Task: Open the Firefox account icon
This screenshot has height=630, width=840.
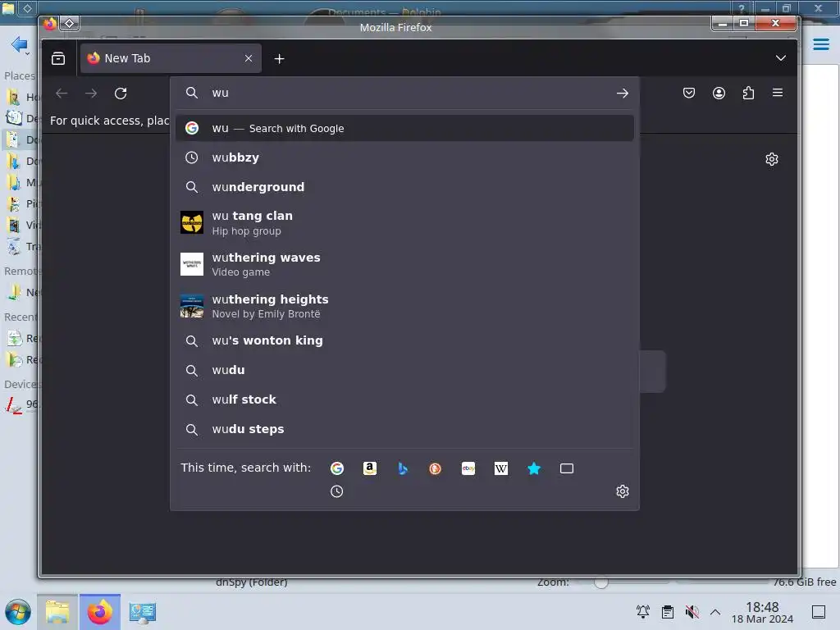Action: click(719, 94)
